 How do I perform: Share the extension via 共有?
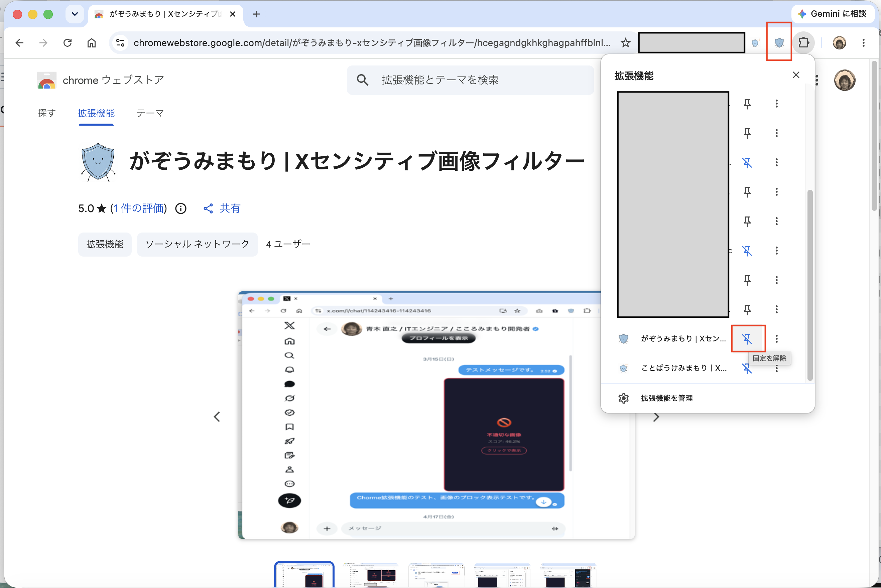[x=222, y=208]
